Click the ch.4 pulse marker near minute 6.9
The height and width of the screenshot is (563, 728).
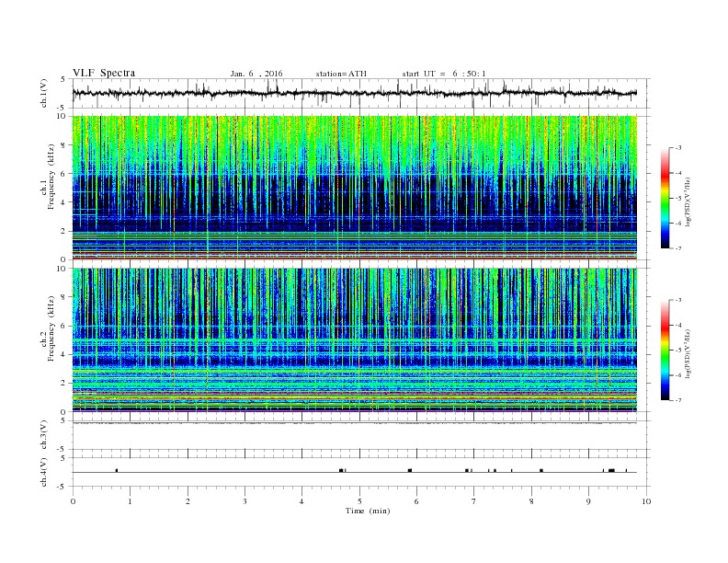coord(467,470)
